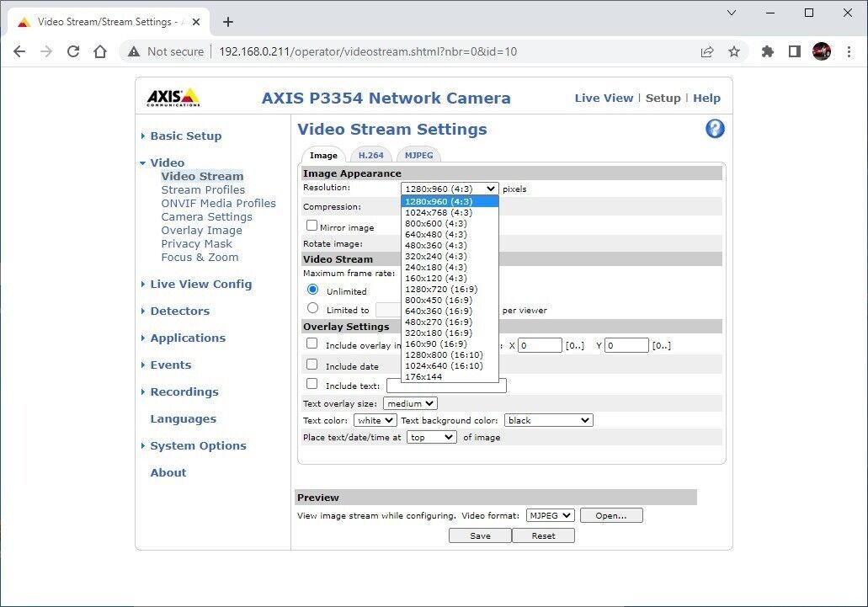Image resolution: width=868 pixels, height=607 pixels.
Task: Go back with the browser back arrow
Action: pos(19,51)
